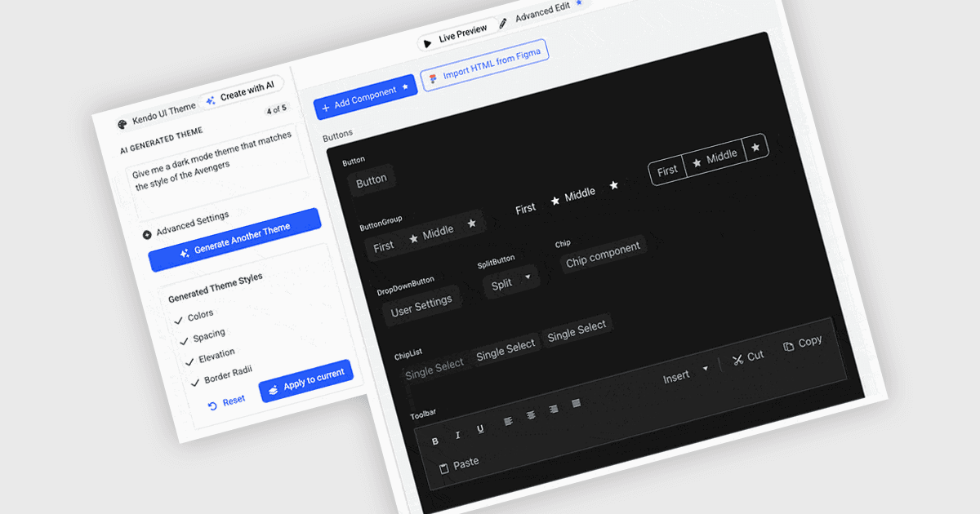Click Generate Another Theme button
This screenshot has width=980, height=514.
(234, 240)
